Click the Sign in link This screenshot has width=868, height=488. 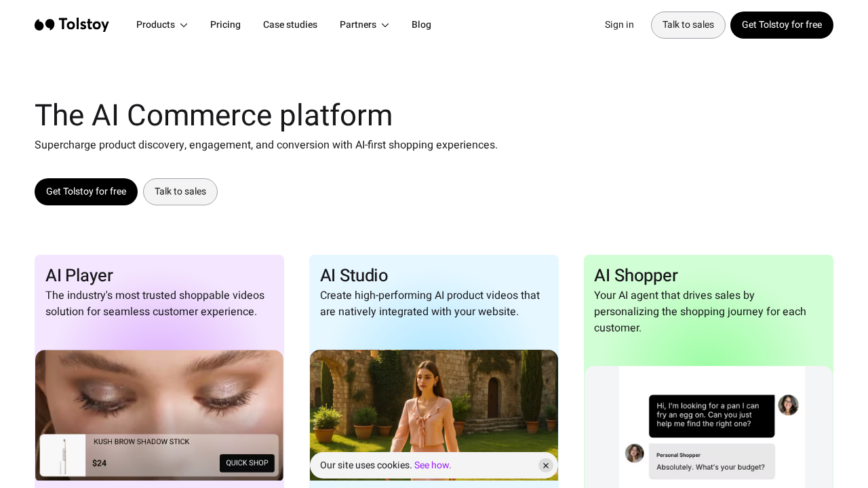pyautogui.click(x=619, y=25)
